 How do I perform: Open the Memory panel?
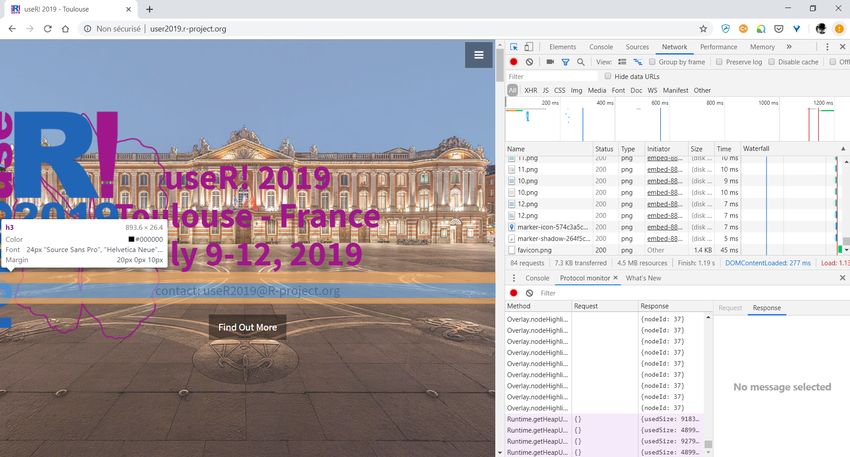762,47
